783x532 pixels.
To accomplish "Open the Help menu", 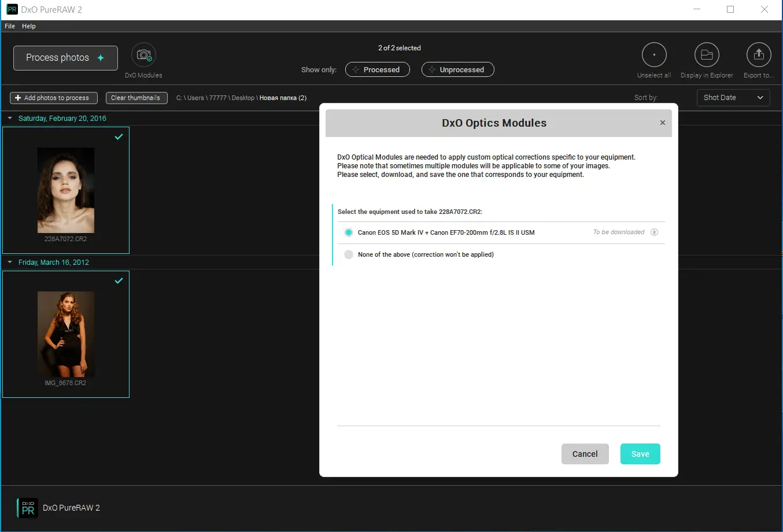I will pos(29,26).
